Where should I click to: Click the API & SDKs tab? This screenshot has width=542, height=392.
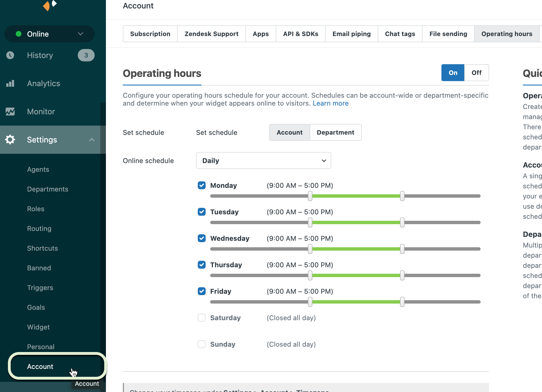pos(301,33)
